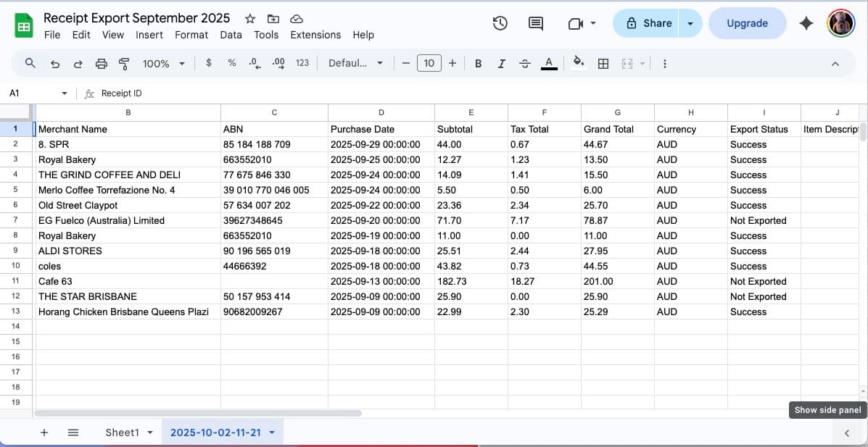The image size is (868, 447).
Task: Open search with the magnifier icon
Action: [30, 63]
